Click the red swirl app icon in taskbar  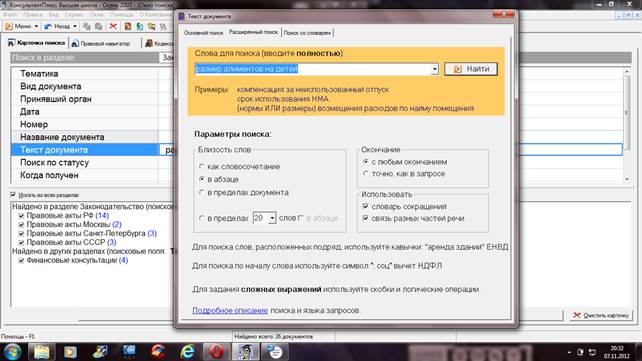point(158,352)
